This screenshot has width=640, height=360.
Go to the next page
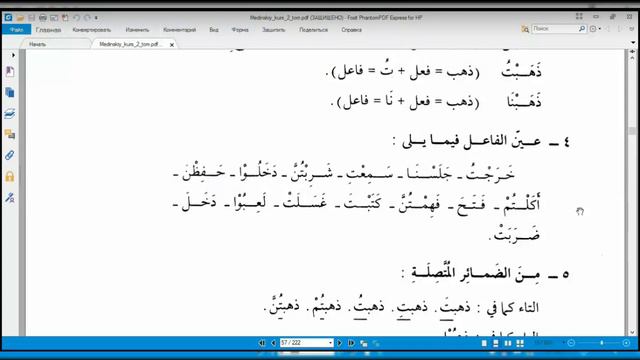coord(339,343)
